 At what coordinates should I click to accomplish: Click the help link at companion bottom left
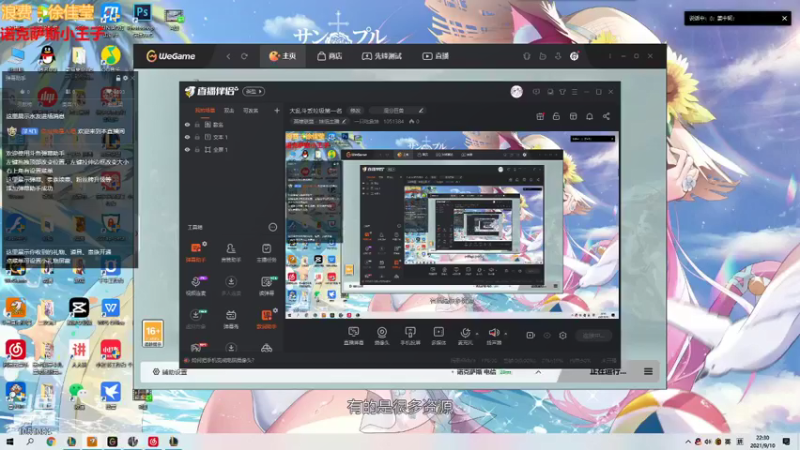point(219,360)
